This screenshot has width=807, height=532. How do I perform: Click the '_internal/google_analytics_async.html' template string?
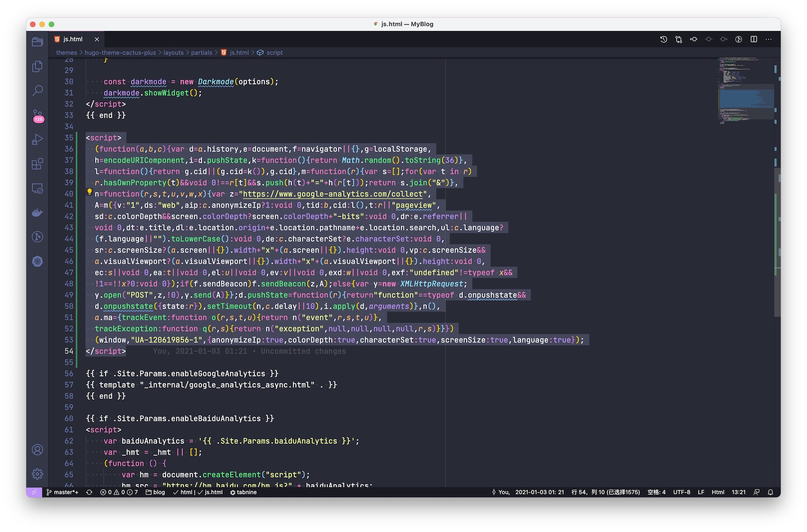click(x=227, y=385)
